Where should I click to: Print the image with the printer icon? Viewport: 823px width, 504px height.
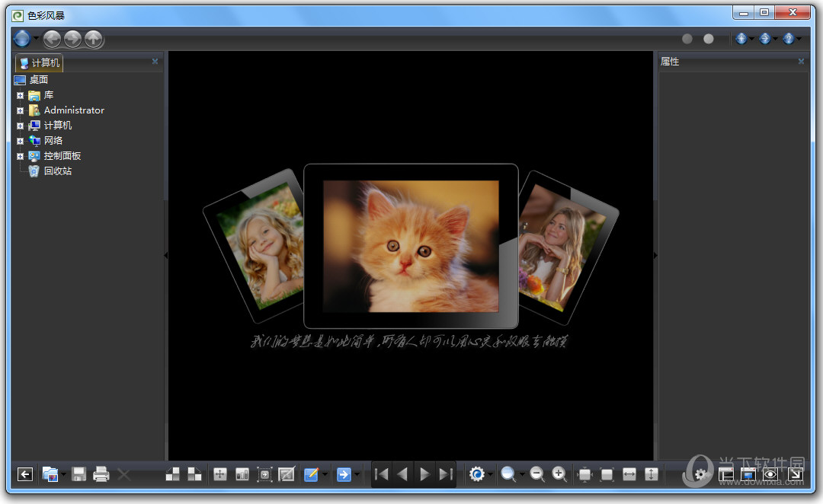[x=101, y=474]
